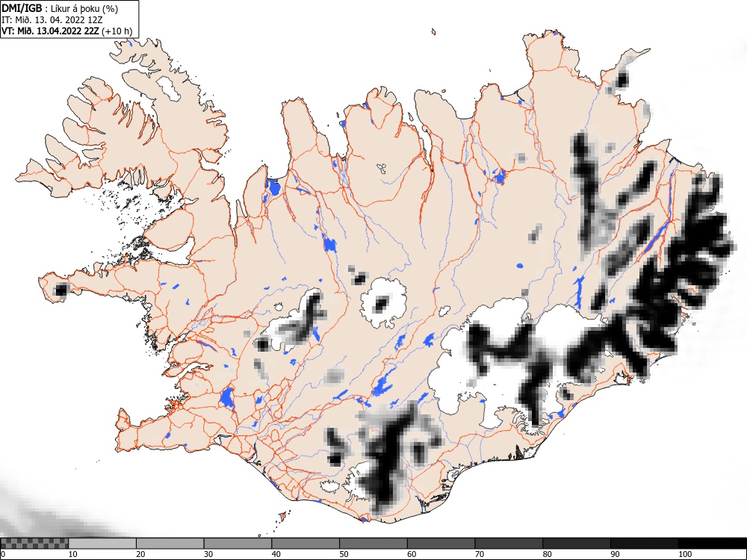Click the "30" scale label

pyautogui.click(x=208, y=554)
